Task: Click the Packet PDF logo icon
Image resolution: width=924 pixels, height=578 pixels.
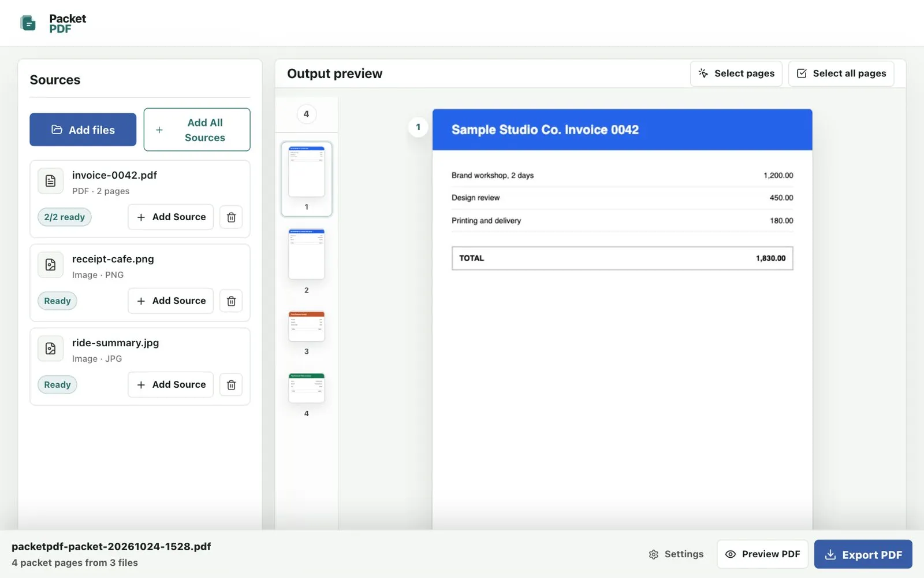Action: 28,23
